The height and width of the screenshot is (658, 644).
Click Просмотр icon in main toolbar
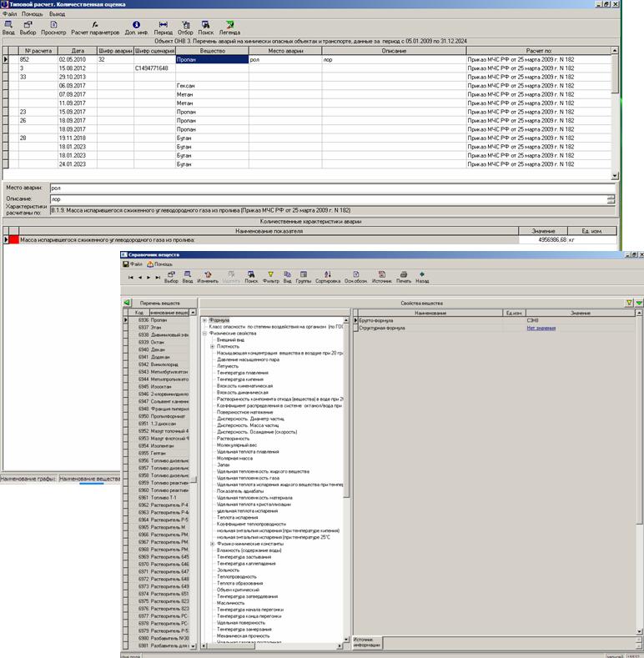coord(53,28)
